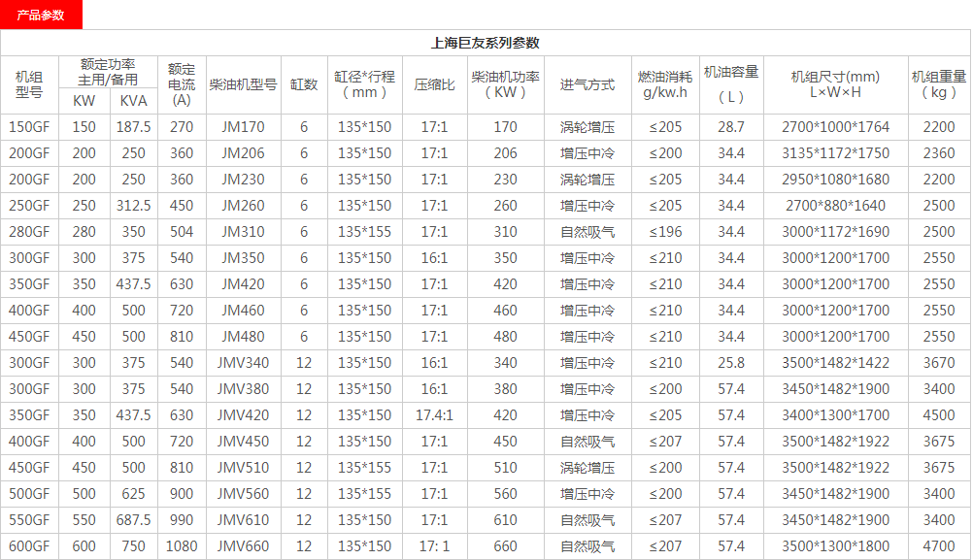Screen dimensions: 973x560
Task: Select dimensions 3000*1172*1690
Action: [835, 232]
